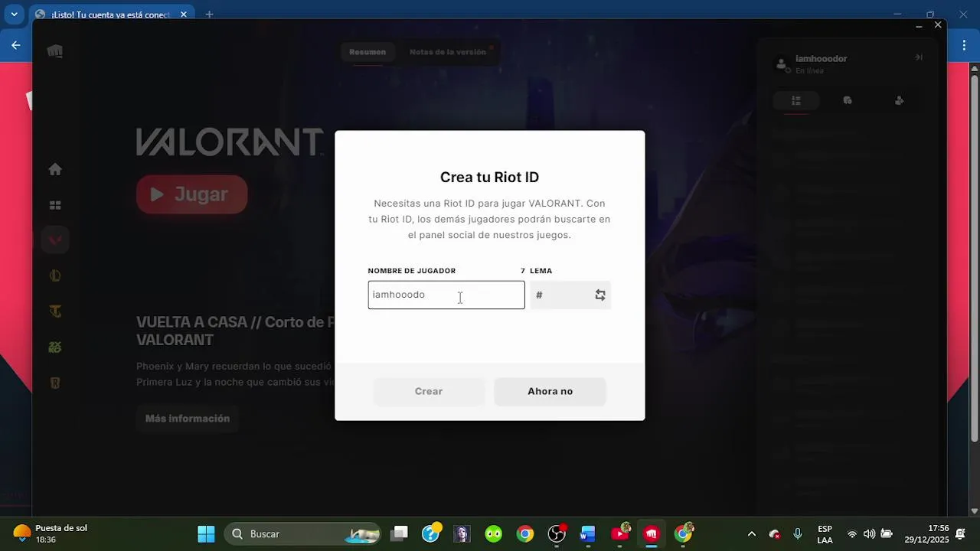980x551 pixels.
Task: Select the League of Legends sidebar icon
Action: point(55,275)
